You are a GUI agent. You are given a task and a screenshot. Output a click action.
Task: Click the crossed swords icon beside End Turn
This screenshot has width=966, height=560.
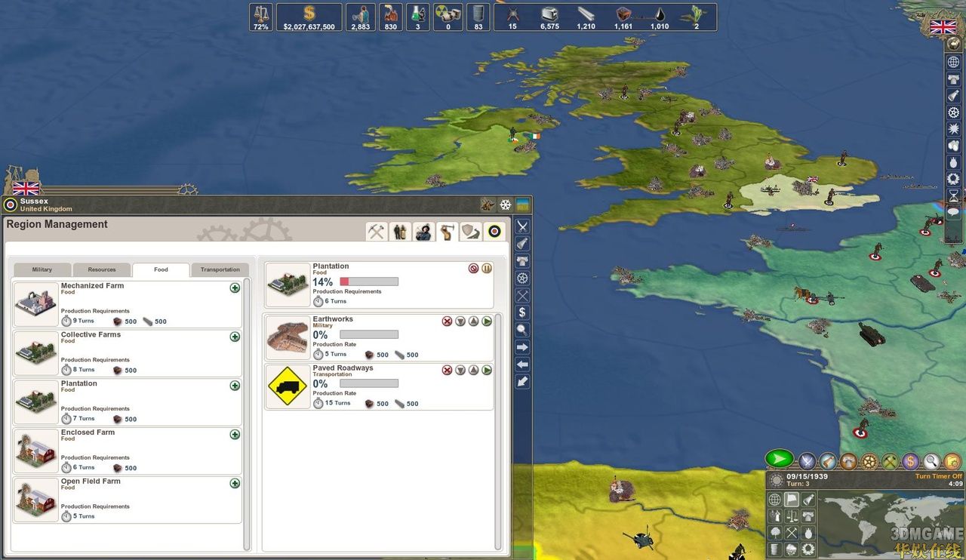tap(807, 460)
